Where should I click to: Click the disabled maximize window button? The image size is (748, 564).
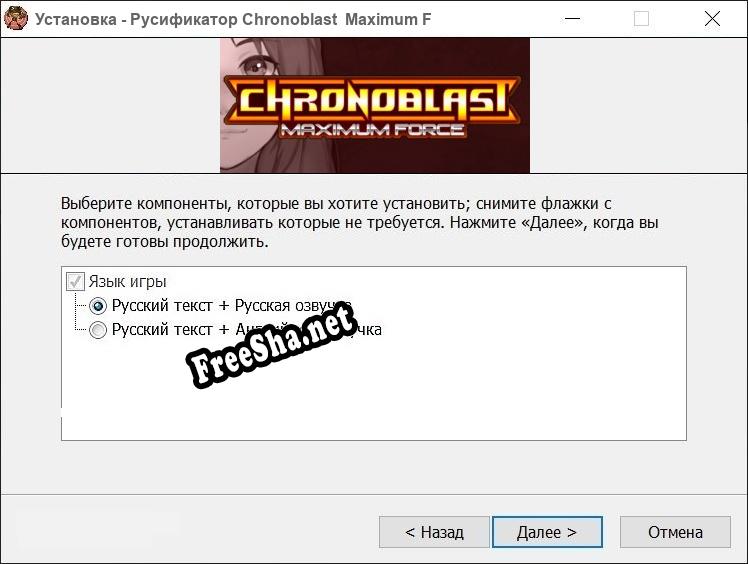(x=641, y=19)
